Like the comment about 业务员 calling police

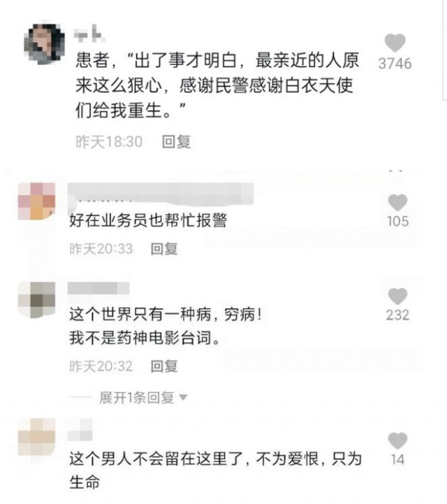[x=397, y=203]
